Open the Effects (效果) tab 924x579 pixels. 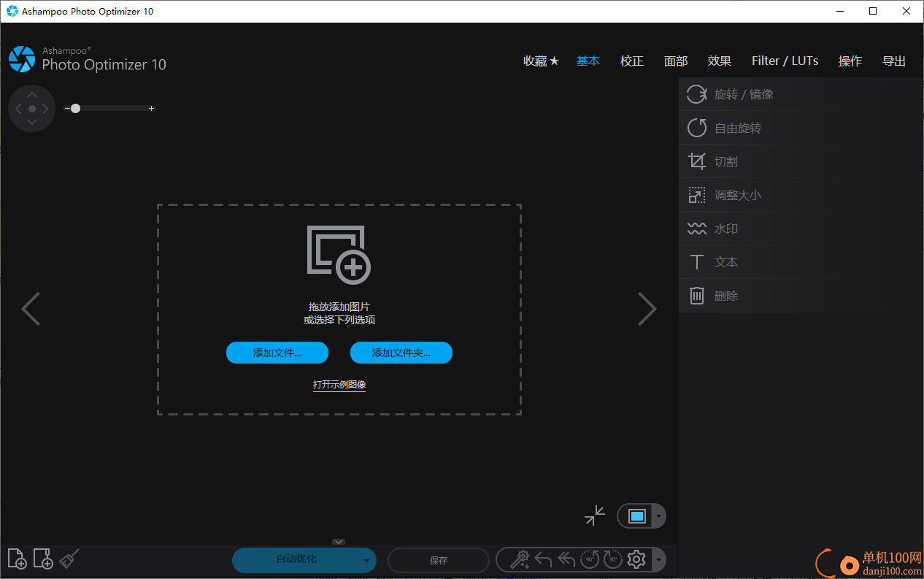pos(720,61)
